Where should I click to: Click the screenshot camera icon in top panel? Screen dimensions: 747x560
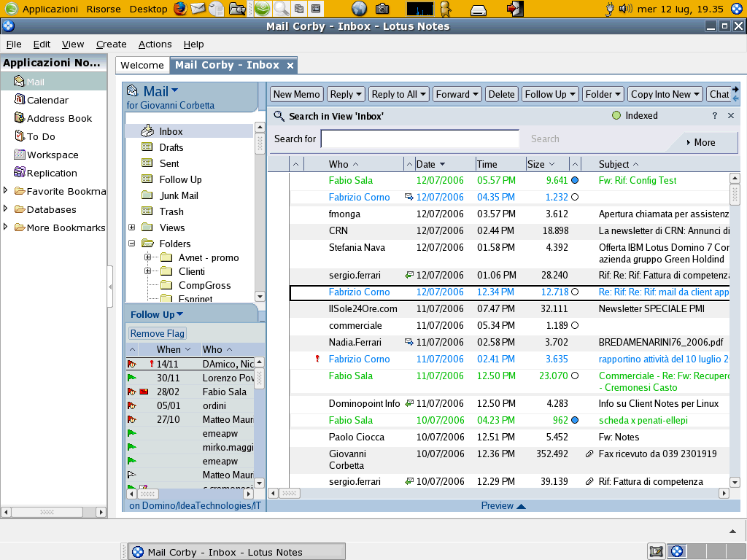pyautogui.click(x=382, y=9)
